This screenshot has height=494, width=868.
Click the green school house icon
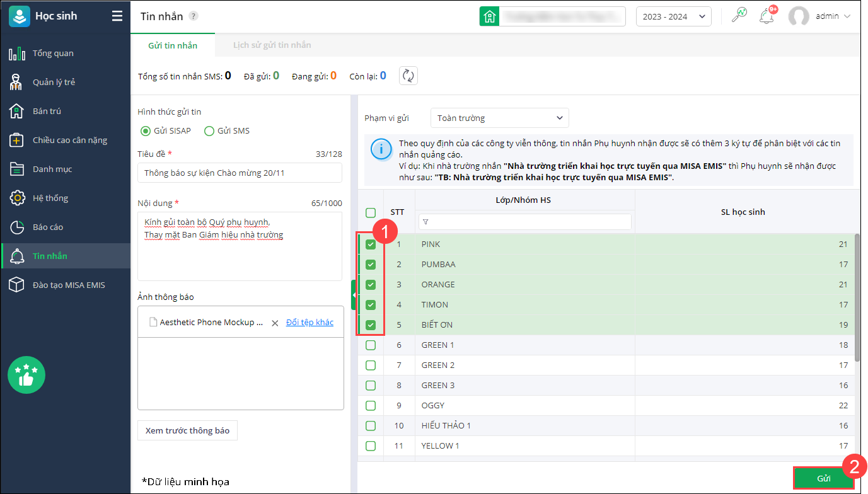coord(489,16)
